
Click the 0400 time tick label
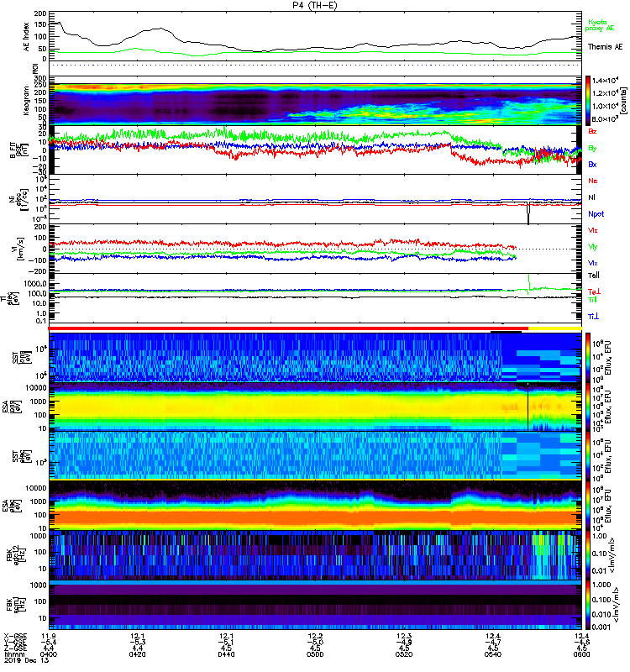point(49,654)
